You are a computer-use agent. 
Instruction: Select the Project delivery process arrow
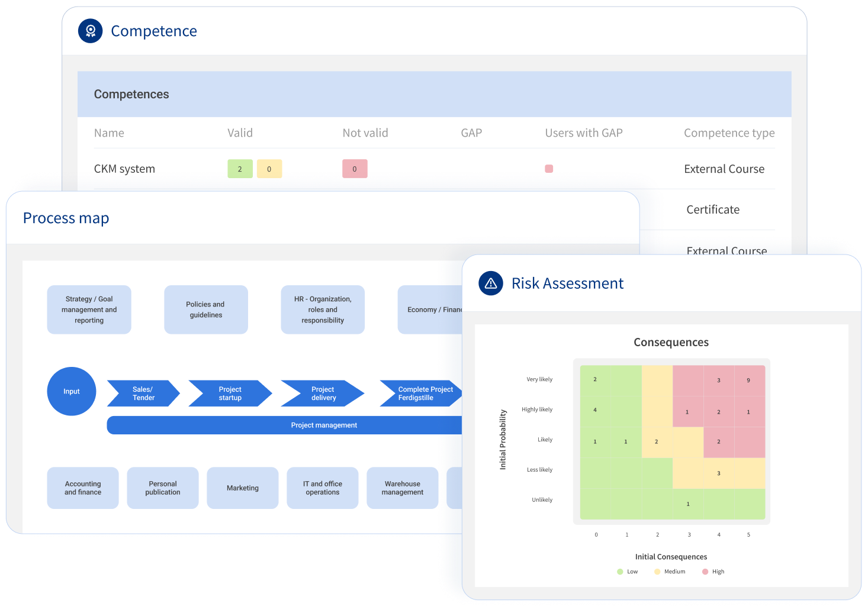tap(323, 393)
